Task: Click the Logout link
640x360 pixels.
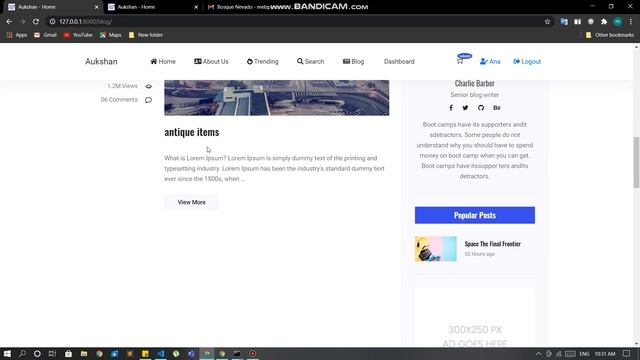Action: [x=527, y=62]
